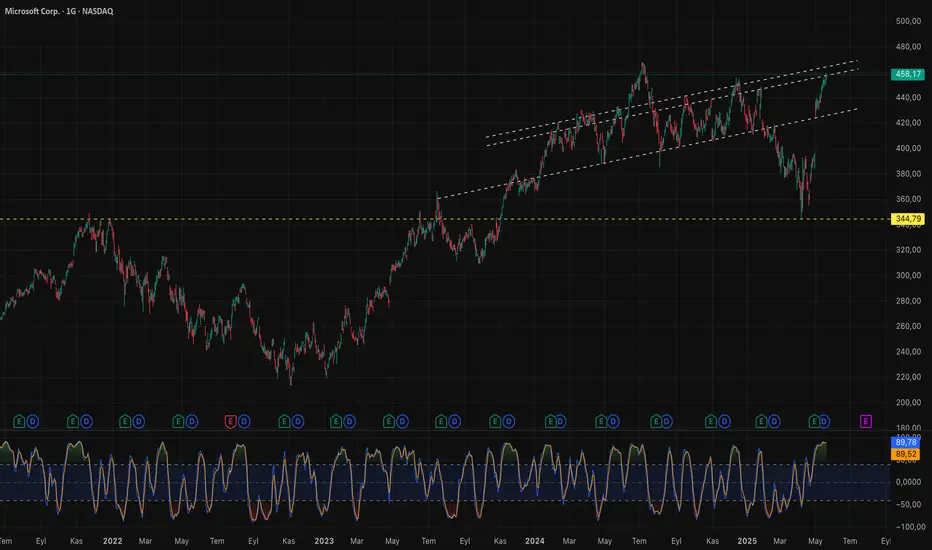
Task: Click the 0,0000 indicator scale label
Action: (908, 482)
